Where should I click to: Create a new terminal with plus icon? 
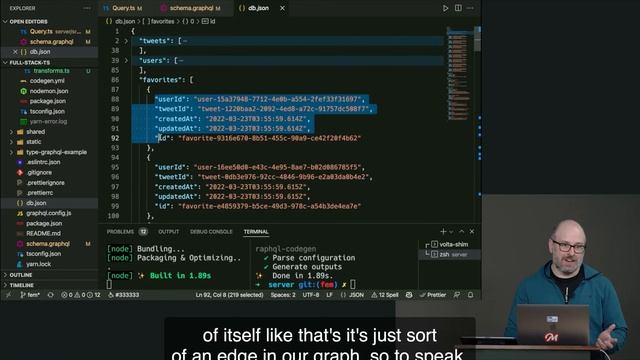click(x=443, y=231)
